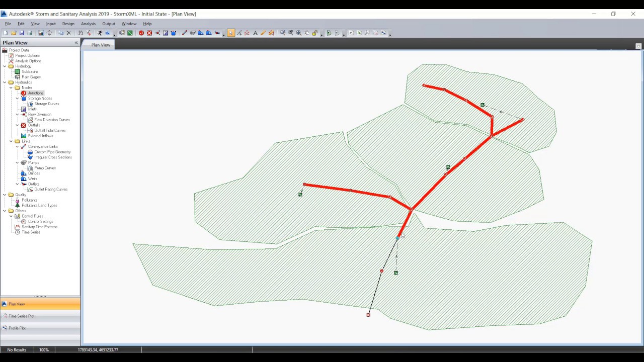
Task: Select Analysis Options in the tree
Action: (28, 61)
